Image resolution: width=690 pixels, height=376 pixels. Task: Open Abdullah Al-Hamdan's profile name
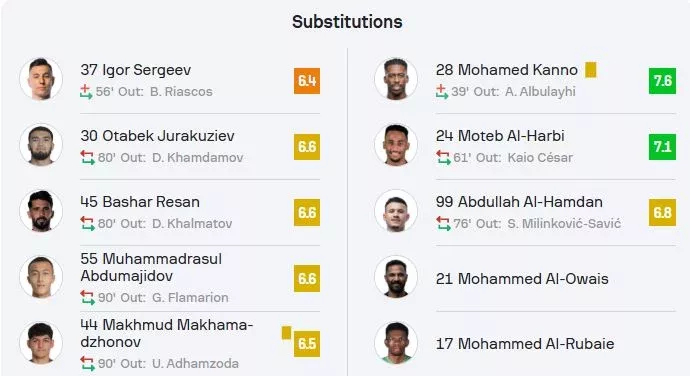(x=519, y=202)
